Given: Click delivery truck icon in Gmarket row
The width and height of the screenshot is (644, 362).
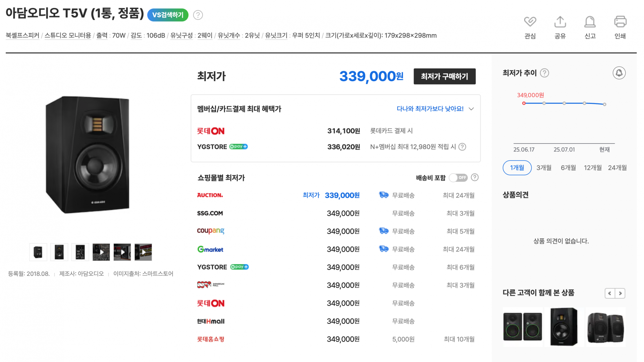Looking at the screenshot, I should 384,249.
